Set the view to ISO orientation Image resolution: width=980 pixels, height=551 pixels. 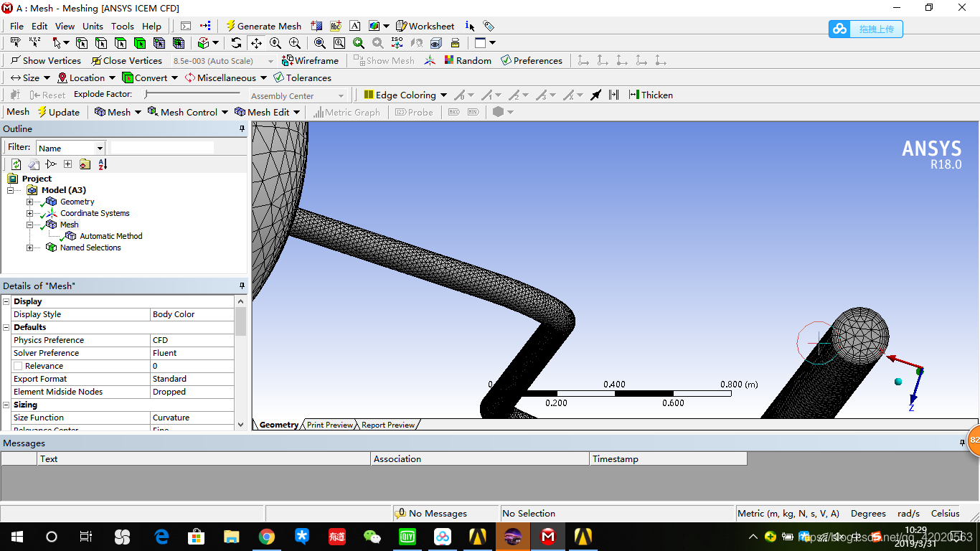(x=397, y=43)
